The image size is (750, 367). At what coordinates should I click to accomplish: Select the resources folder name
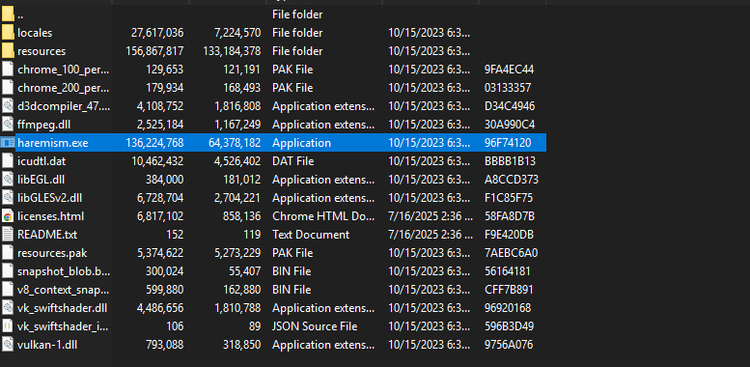click(42, 51)
